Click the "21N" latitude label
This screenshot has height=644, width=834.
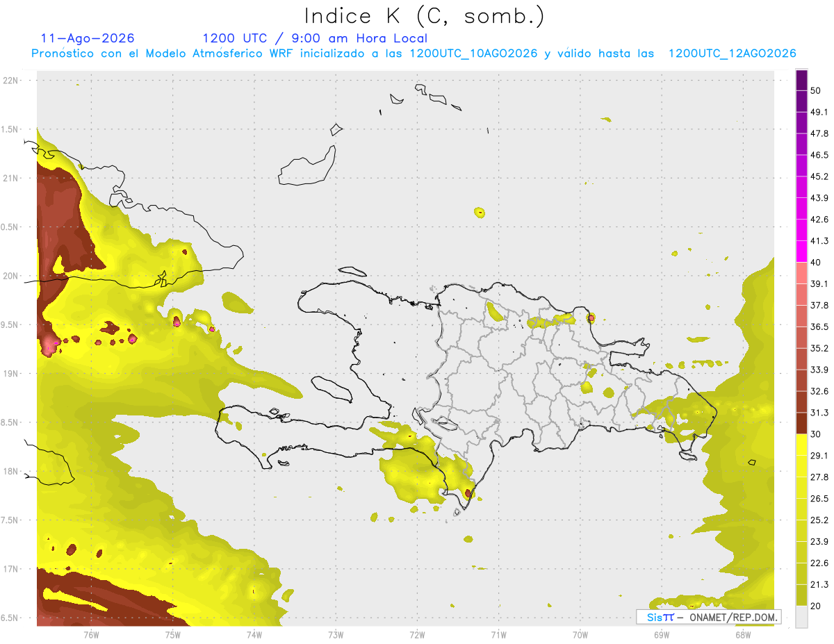click(x=12, y=178)
